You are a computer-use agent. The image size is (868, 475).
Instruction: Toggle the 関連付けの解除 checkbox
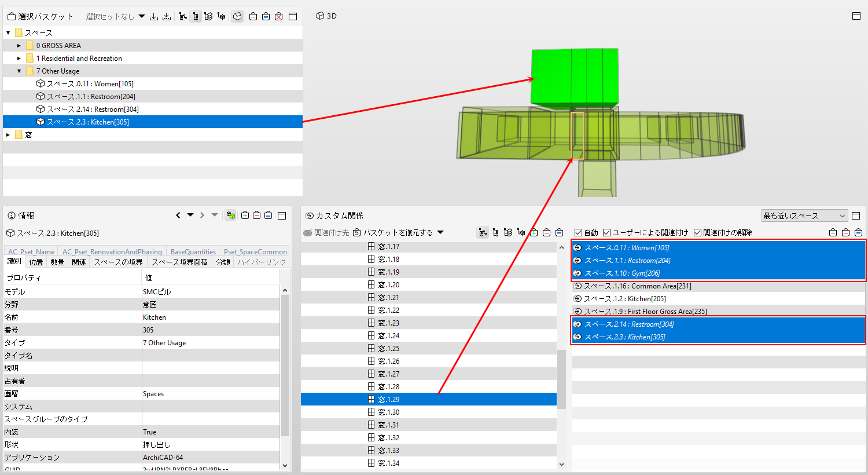697,232
